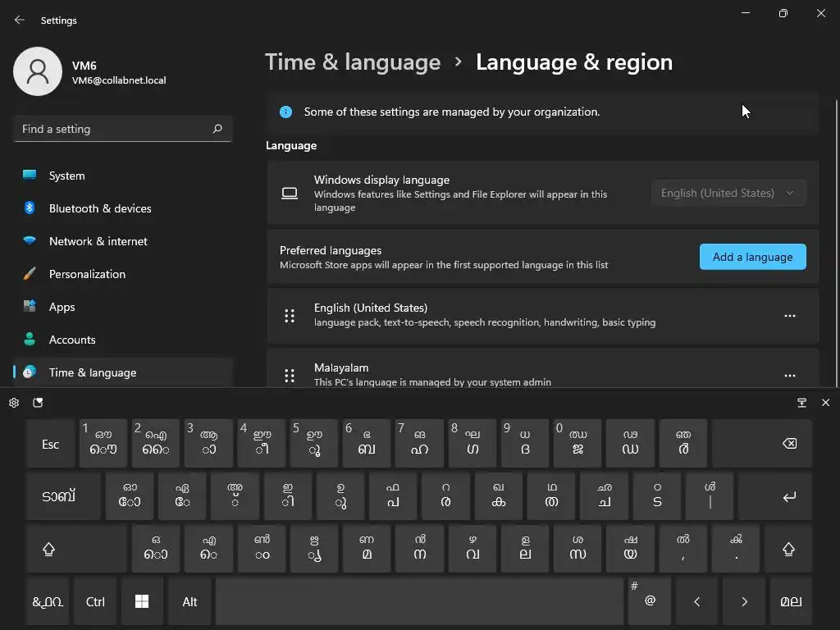840x630 pixels.
Task: Tap the Alt key
Action: click(189, 601)
